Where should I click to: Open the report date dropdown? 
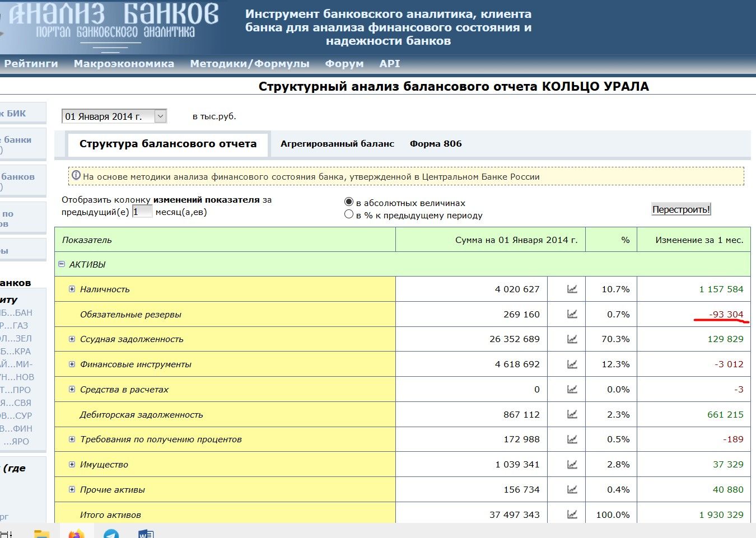(x=114, y=116)
